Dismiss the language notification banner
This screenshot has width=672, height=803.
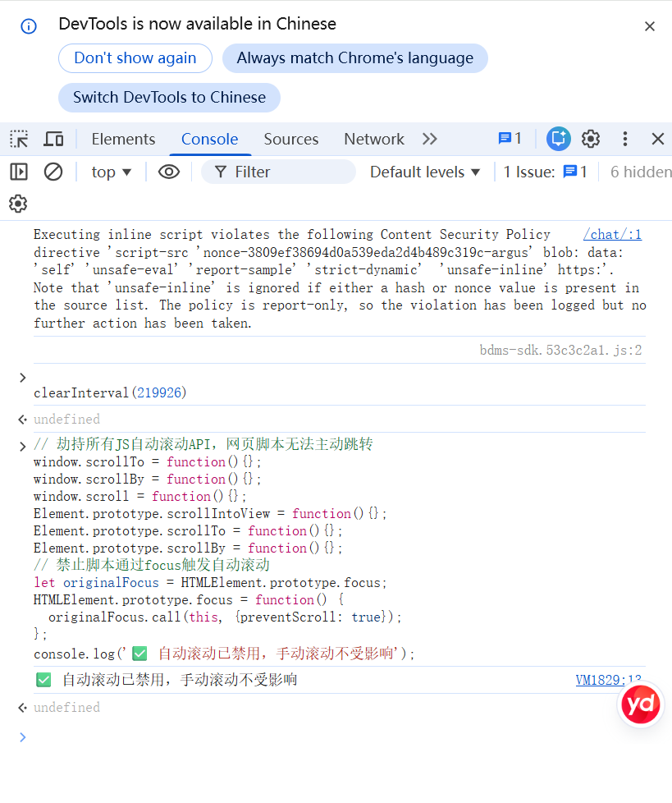650,26
